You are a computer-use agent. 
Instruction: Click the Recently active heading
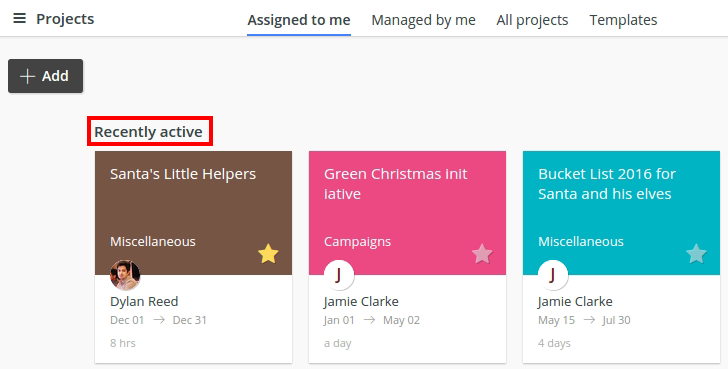(148, 132)
